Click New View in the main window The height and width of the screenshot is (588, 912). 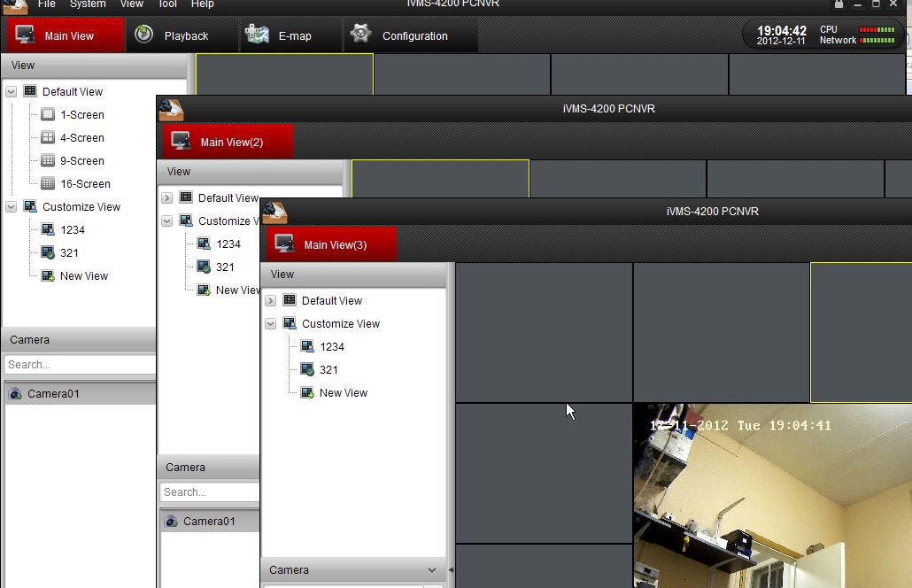[x=84, y=276]
